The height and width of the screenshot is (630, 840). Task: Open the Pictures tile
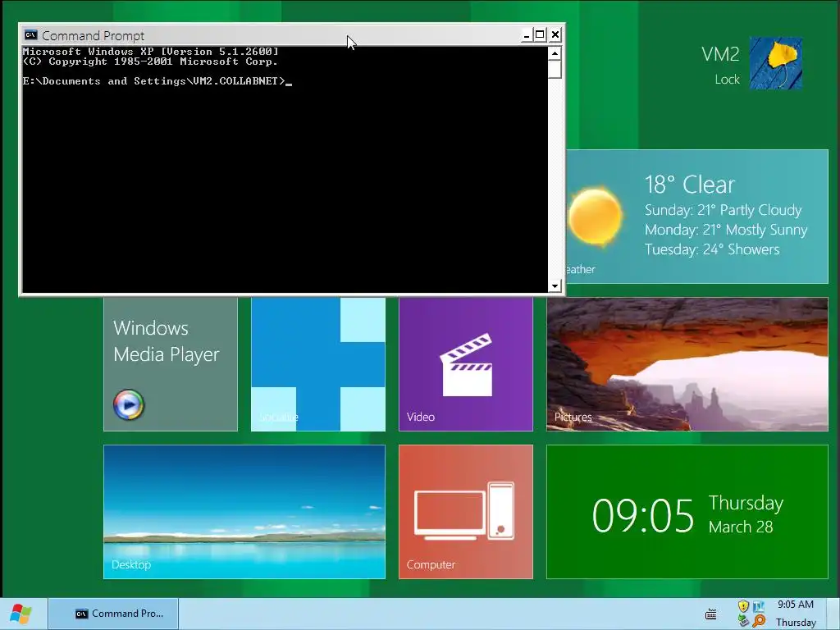[x=687, y=364]
